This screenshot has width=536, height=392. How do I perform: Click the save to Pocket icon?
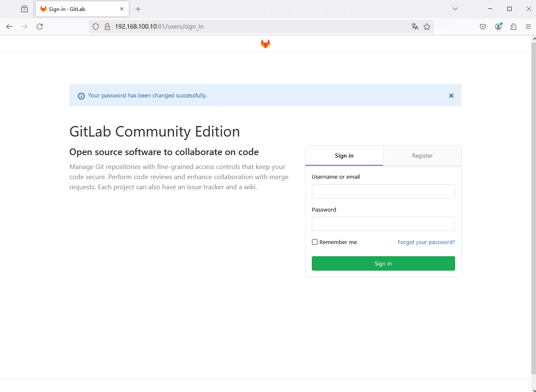pos(483,27)
